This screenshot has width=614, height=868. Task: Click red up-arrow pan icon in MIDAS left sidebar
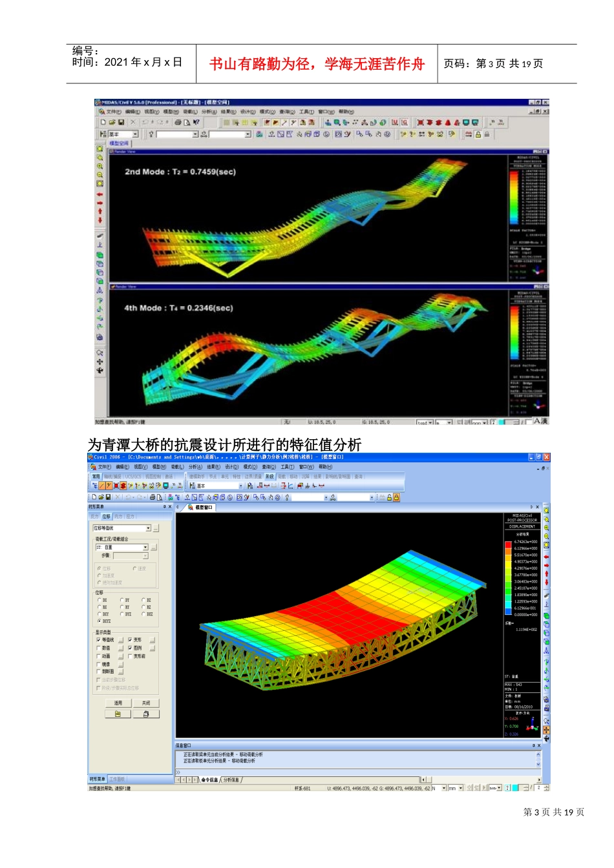[x=100, y=211]
